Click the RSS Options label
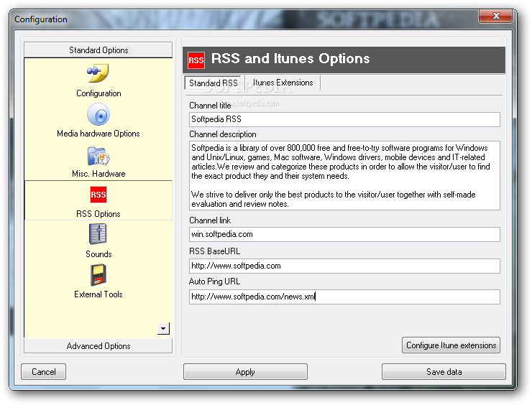The width and height of the screenshot is (532, 405). click(98, 214)
